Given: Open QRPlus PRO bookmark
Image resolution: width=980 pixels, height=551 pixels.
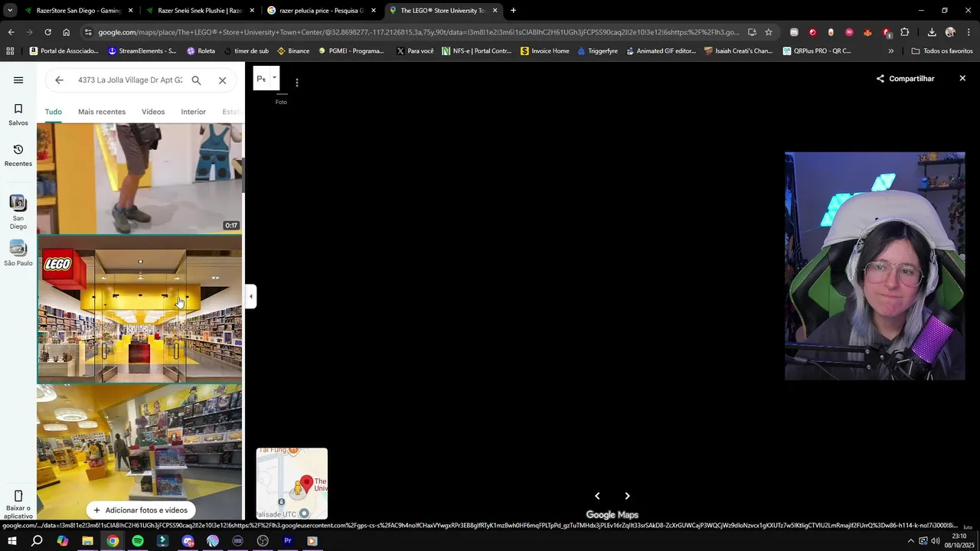Looking at the screenshot, I should coord(817,51).
